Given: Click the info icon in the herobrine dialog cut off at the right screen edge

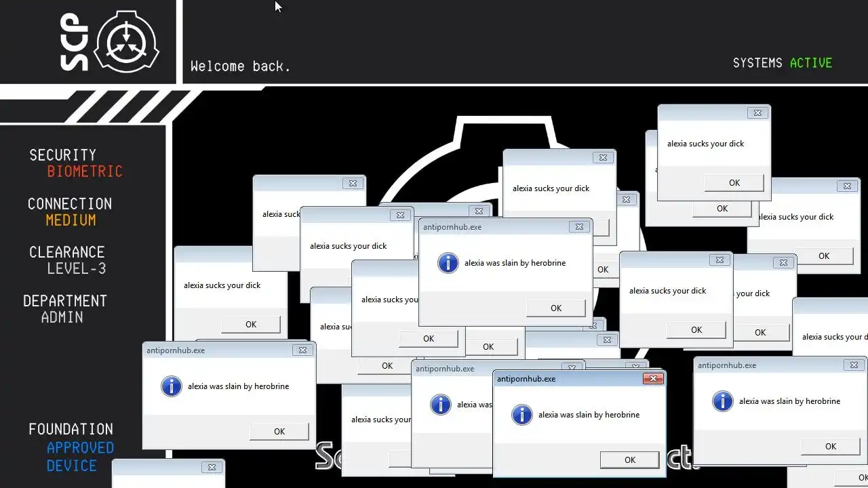Looking at the screenshot, I should (x=722, y=401).
